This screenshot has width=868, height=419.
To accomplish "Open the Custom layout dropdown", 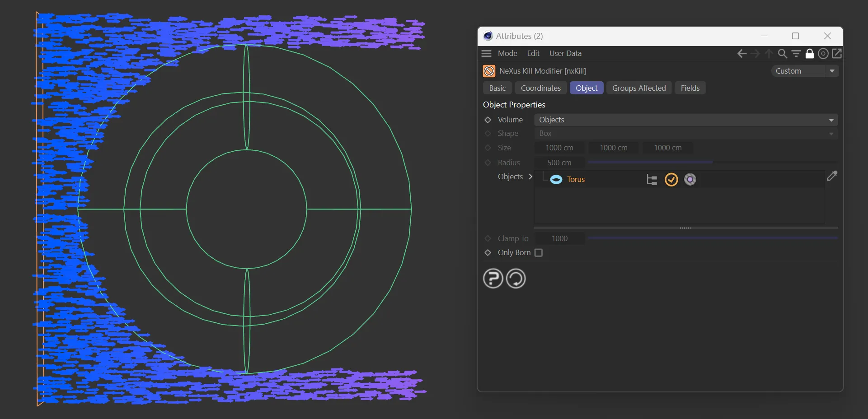I will pos(805,71).
